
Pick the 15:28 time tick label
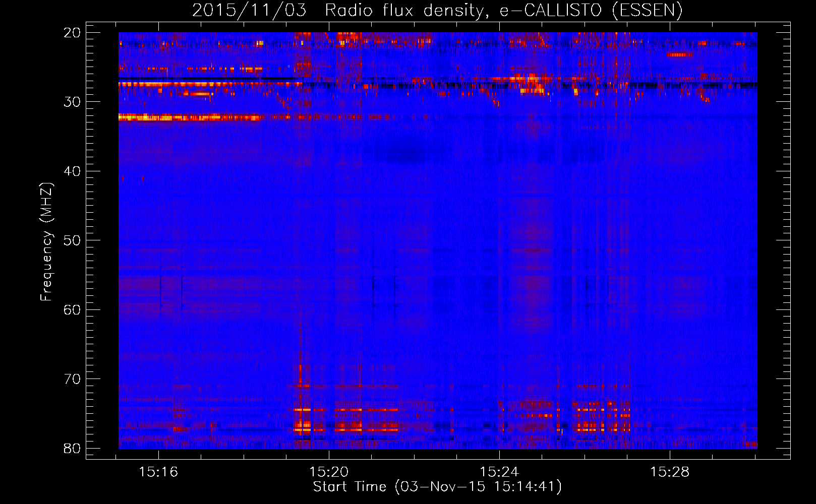[x=670, y=472]
